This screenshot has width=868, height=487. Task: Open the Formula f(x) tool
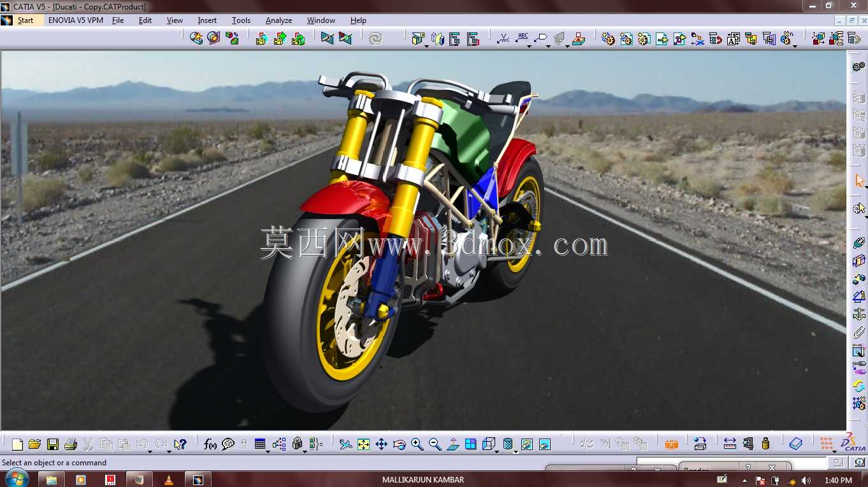210,444
